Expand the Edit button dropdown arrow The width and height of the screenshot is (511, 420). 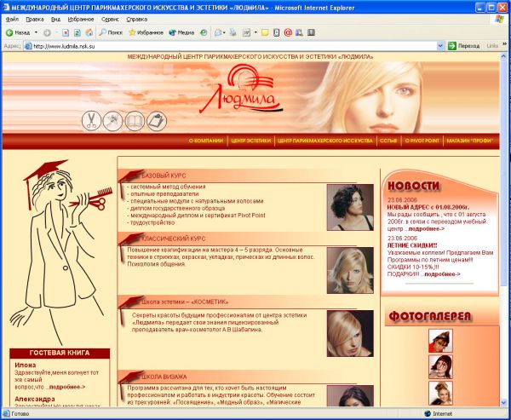tap(255, 32)
